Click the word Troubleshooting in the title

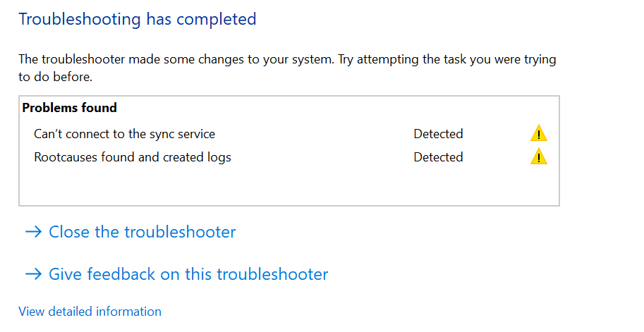pos(80,20)
